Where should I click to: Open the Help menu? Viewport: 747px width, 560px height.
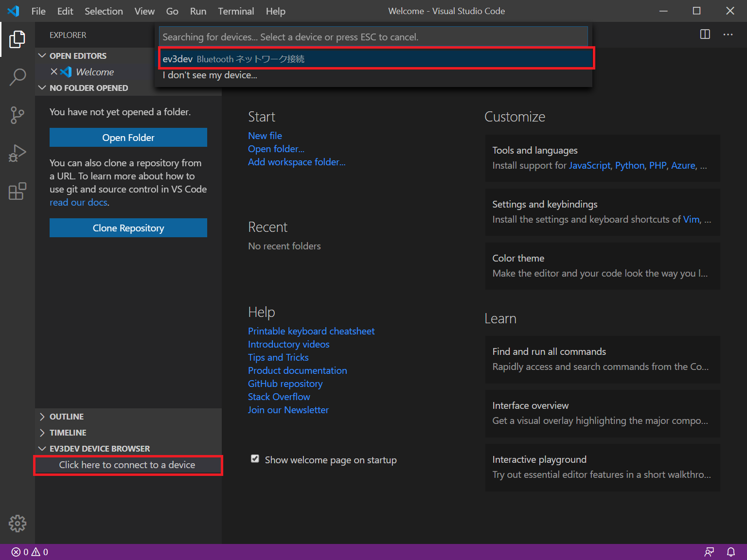click(x=275, y=11)
